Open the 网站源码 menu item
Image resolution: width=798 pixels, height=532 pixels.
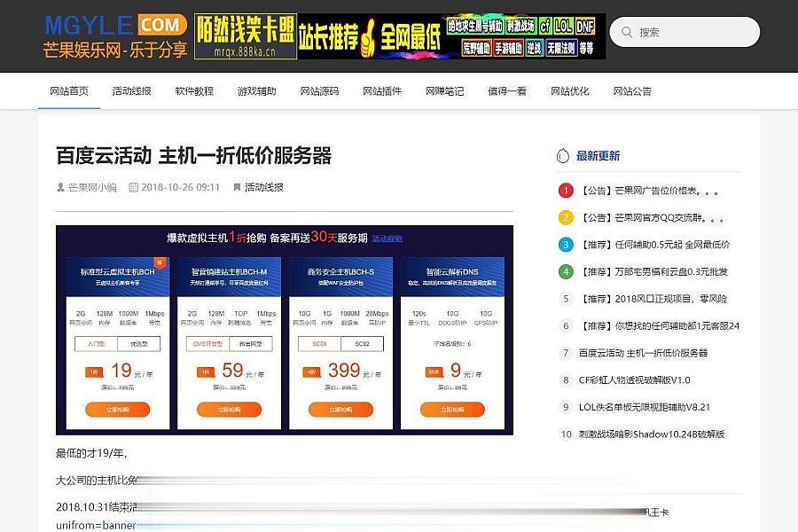(x=319, y=91)
